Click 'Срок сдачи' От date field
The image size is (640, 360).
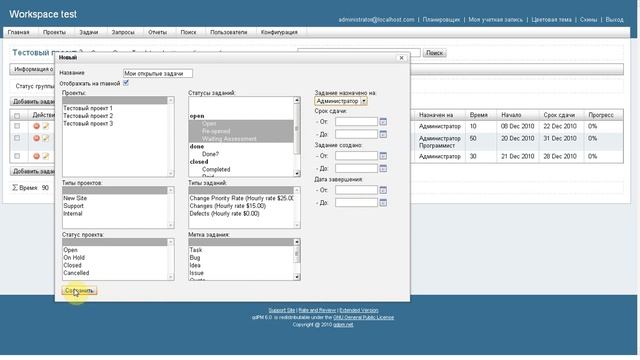pos(356,122)
